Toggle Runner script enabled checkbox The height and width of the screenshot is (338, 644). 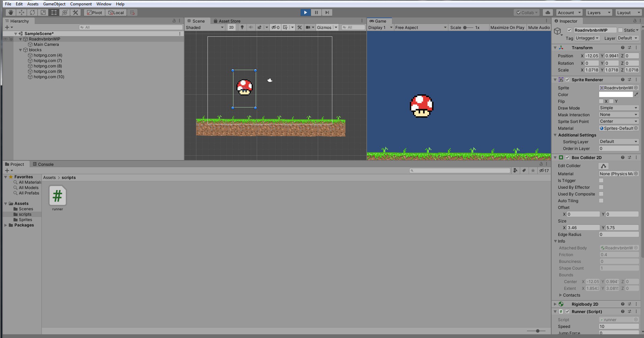(x=567, y=311)
